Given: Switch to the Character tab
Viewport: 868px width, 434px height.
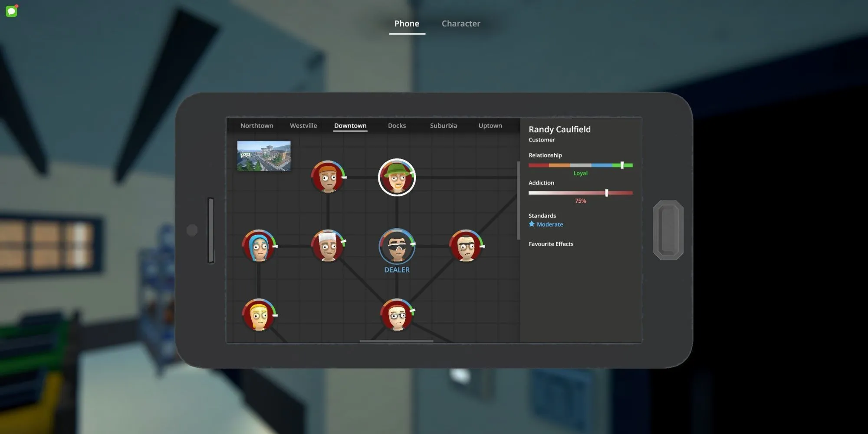Looking at the screenshot, I should pyautogui.click(x=461, y=23).
